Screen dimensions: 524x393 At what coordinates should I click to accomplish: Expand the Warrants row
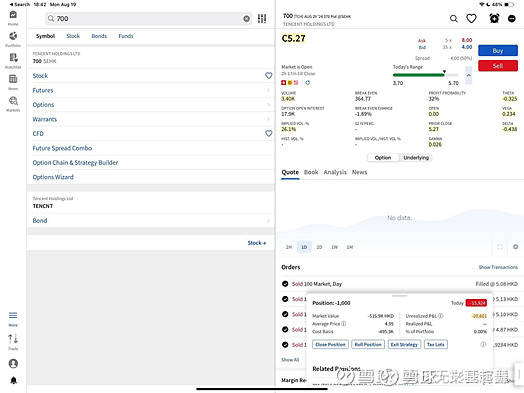click(x=152, y=119)
